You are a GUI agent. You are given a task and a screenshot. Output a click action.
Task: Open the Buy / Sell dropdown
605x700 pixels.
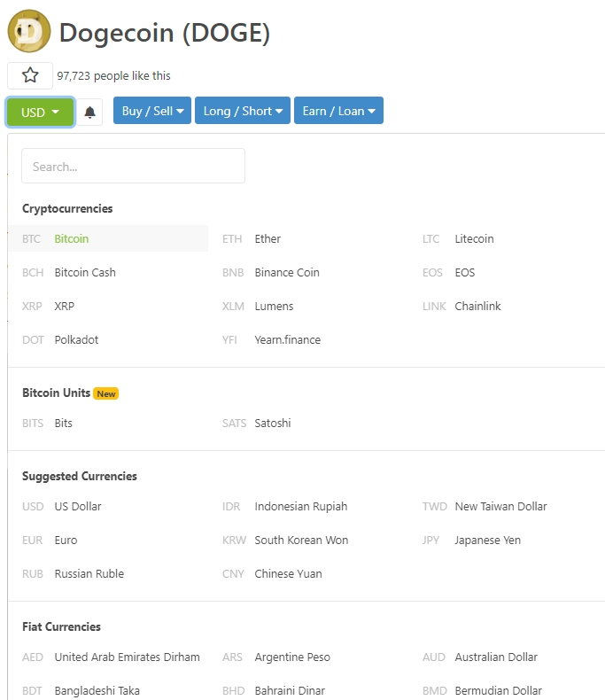pos(152,111)
